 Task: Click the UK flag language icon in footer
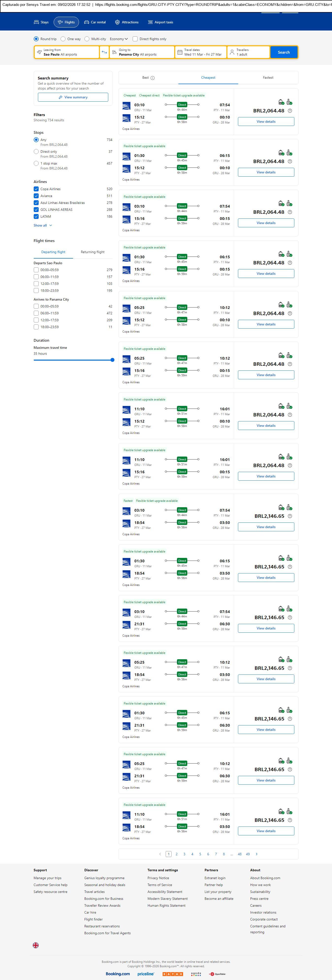36,945
